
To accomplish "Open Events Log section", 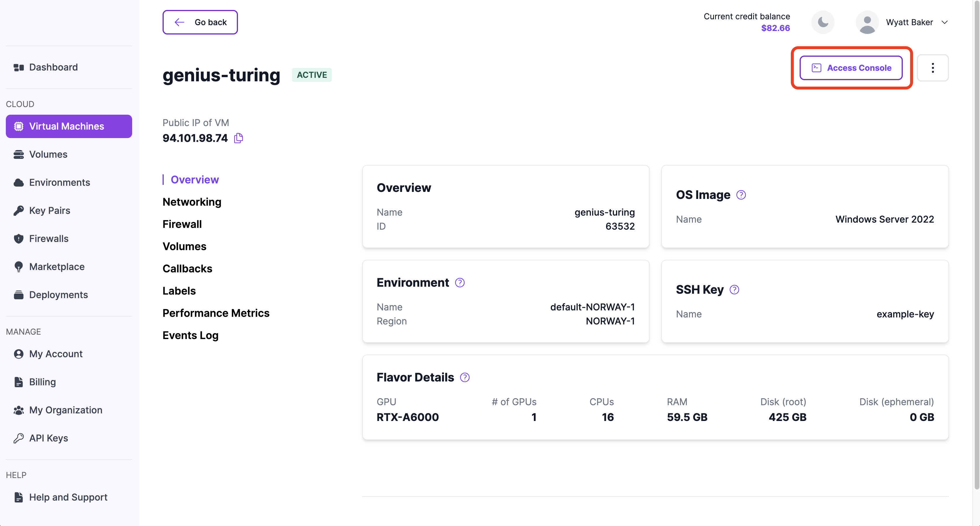I will point(190,335).
